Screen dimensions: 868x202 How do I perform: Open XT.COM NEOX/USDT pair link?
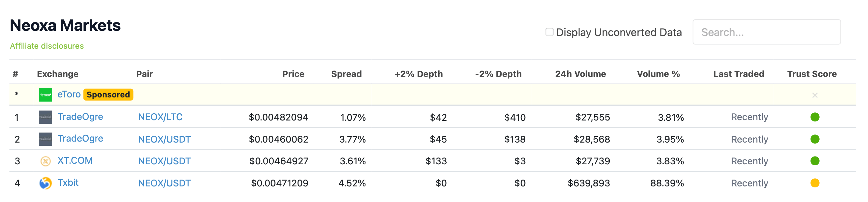click(x=164, y=161)
